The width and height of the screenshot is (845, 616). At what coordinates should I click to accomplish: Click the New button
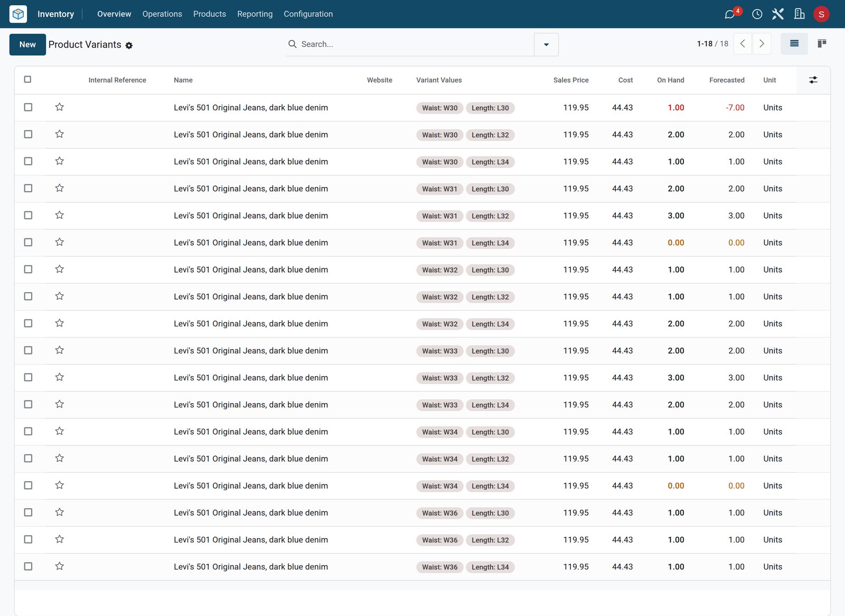[x=27, y=44]
